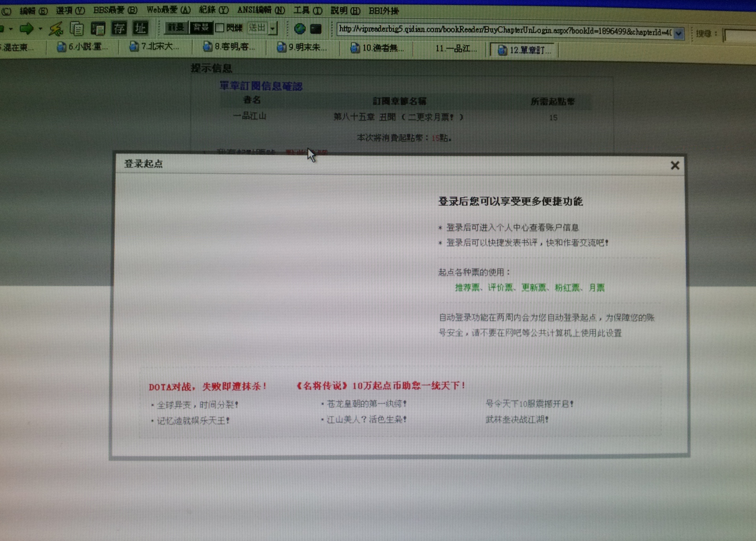The height and width of the screenshot is (541, 756).
Task: Open the forward arrow history dropdown
Action: 40,29
